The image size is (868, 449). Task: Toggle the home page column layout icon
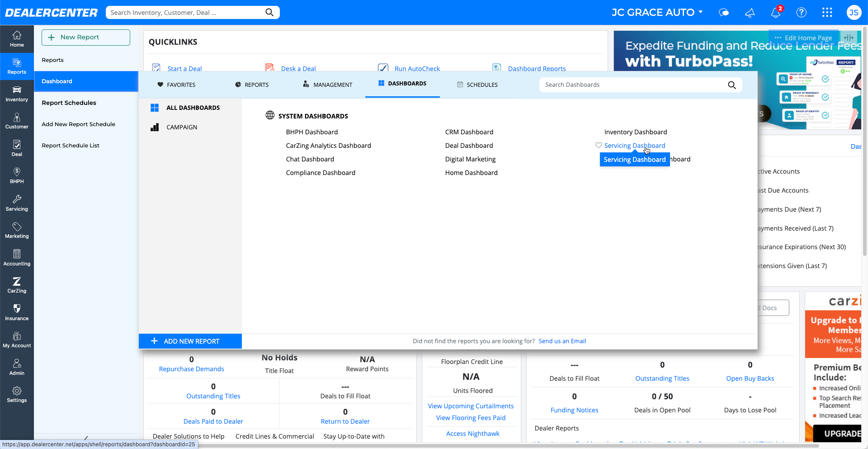click(x=849, y=38)
